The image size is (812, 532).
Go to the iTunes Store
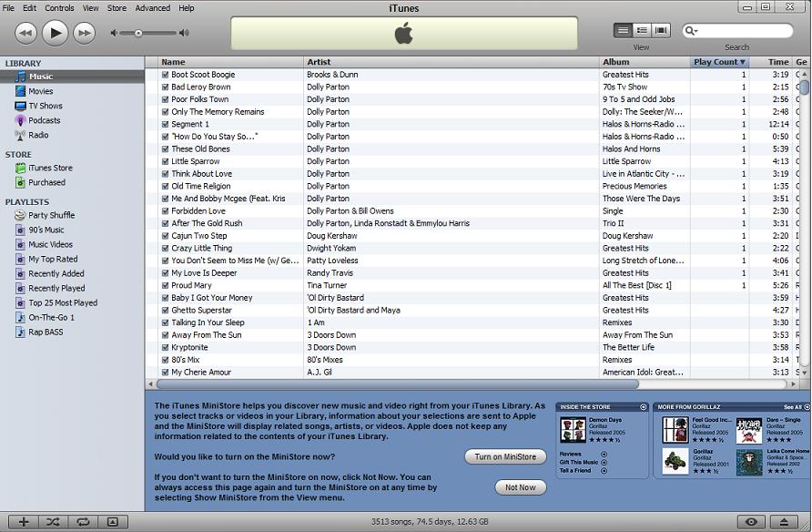point(50,168)
